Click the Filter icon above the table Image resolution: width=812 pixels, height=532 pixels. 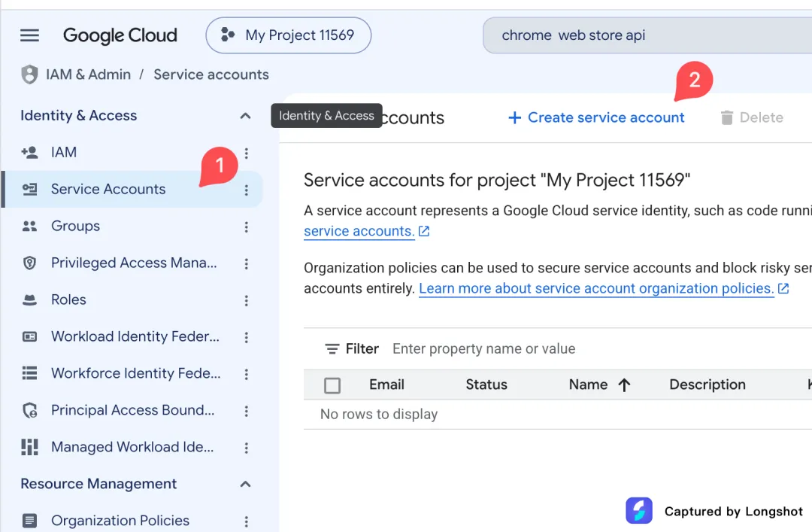click(332, 349)
